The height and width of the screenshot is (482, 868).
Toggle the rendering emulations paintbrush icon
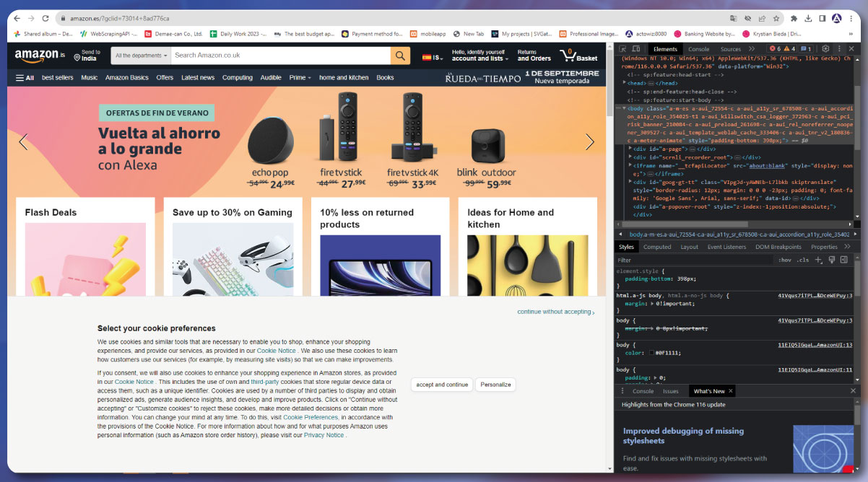click(832, 260)
